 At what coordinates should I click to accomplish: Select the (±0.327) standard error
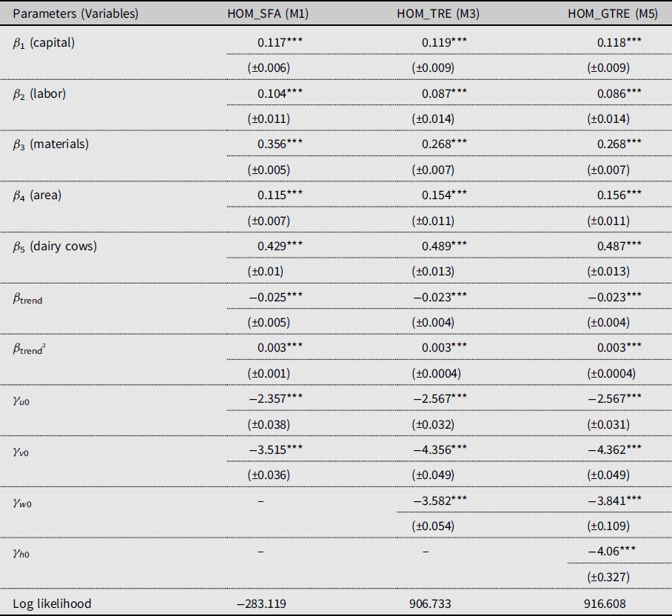coord(608,576)
